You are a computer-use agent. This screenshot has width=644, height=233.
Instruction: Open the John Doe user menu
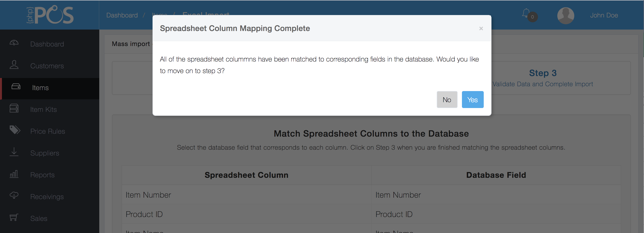[x=604, y=15]
